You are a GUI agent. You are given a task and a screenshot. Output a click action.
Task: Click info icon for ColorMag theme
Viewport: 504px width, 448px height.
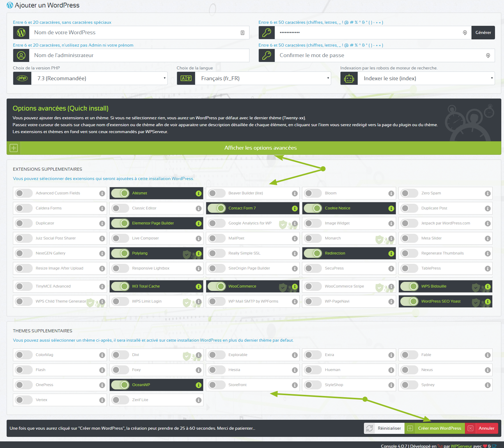click(x=102, y=355)
